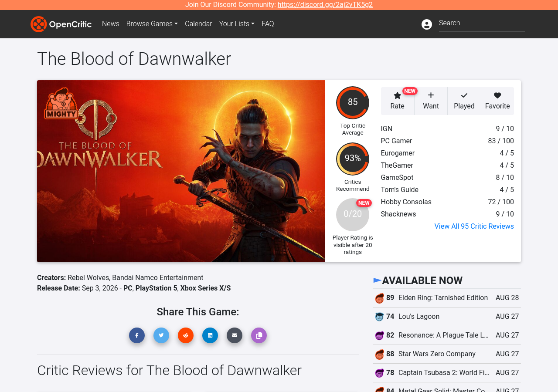Open Elden Ring: Tarnished Edition game page
The width and height of the screenshot is (558, 392).
(x=443, y=298)
